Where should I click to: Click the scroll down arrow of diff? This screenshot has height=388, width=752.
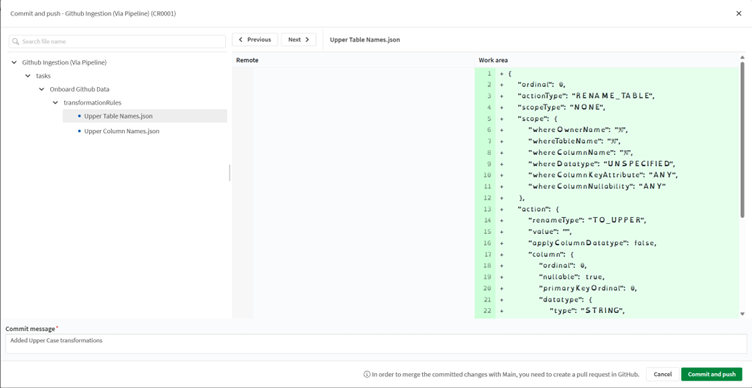pyautogui.click(x=742, y=314)
